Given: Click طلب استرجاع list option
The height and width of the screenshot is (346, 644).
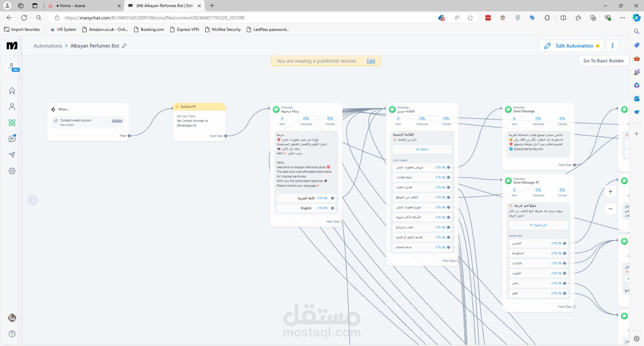Looking at the screenshot, I should click(422, 227).
